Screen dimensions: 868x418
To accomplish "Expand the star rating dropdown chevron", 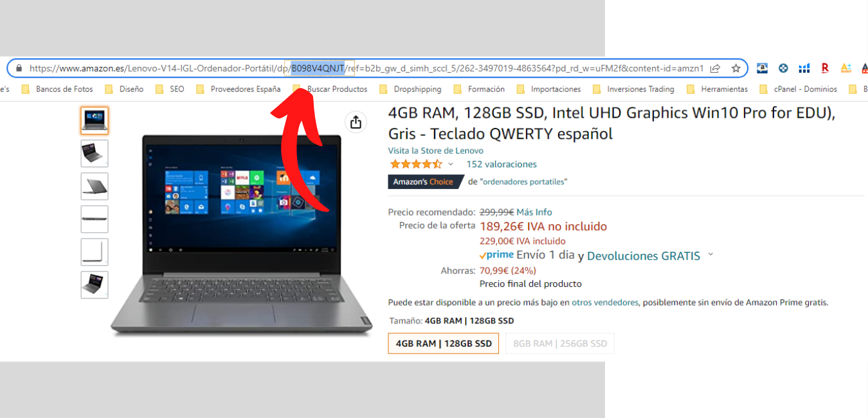I will click(x=451, y=165).
